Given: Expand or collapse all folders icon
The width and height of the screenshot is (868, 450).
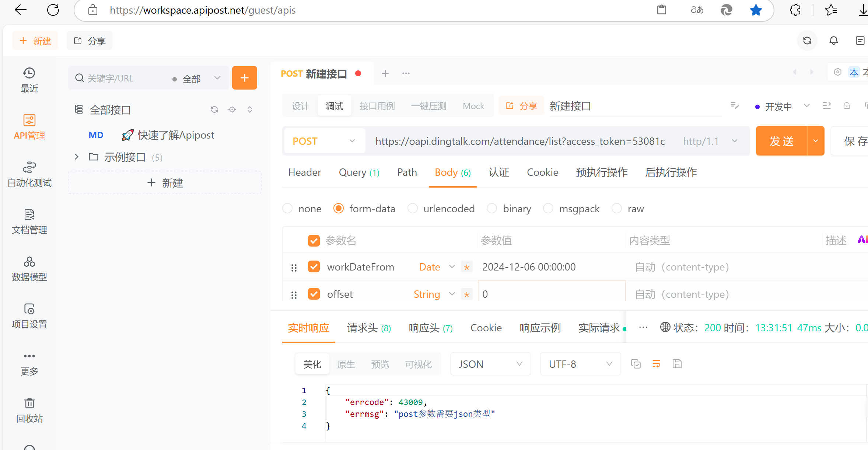Looking at the screenshot, I should click(250, 109).
